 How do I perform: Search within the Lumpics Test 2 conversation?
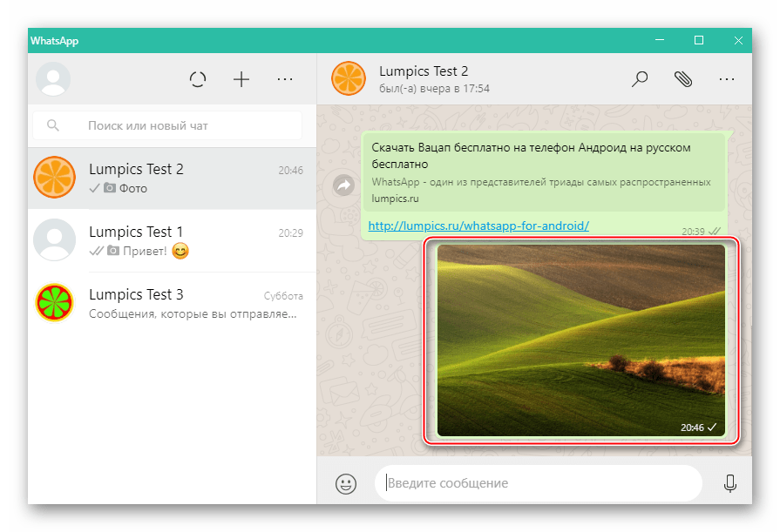[x=640, y=79]
